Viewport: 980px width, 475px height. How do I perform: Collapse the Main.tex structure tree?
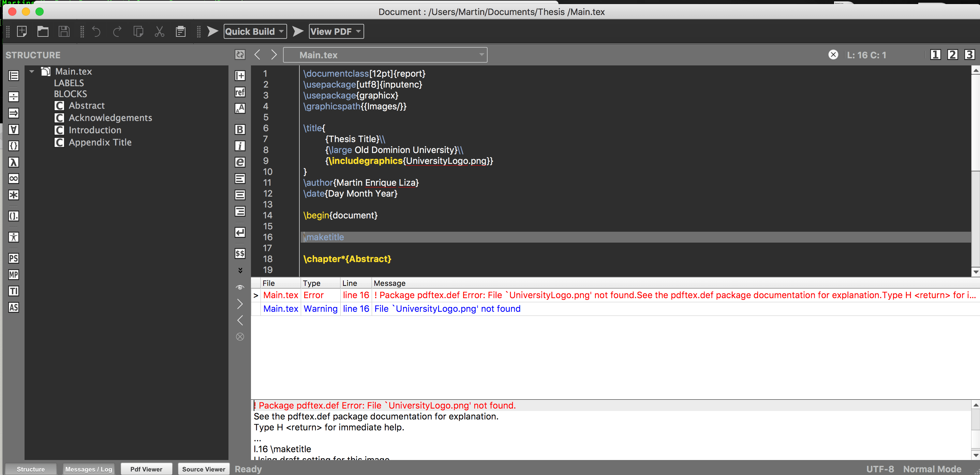pyautogui.click(x=32, y=71)
